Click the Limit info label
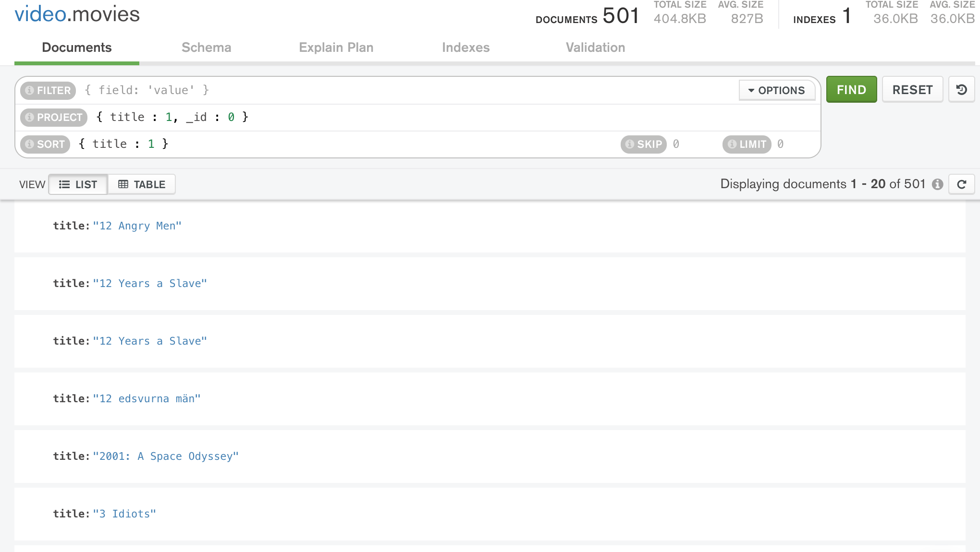The image size is (980, 552). (x=747, y=144)
